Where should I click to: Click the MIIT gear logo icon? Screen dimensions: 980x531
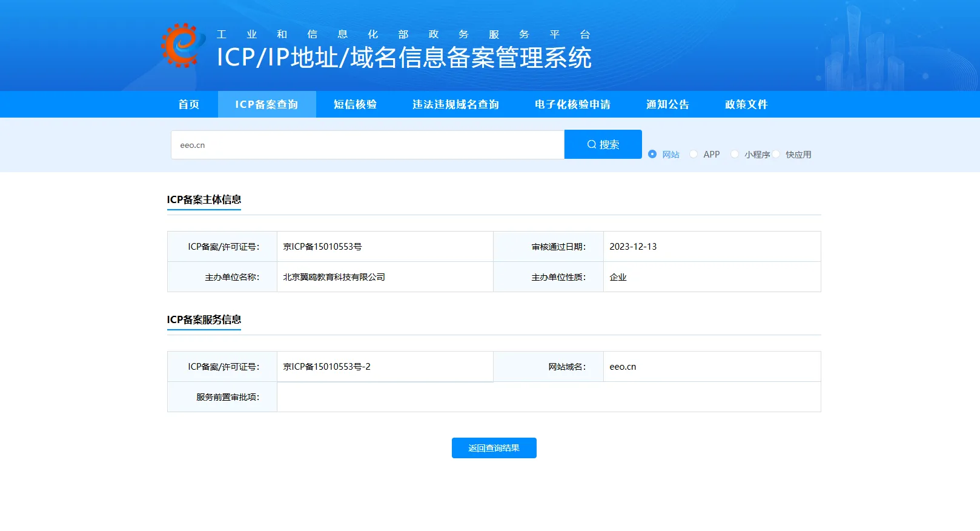point(183,45)
